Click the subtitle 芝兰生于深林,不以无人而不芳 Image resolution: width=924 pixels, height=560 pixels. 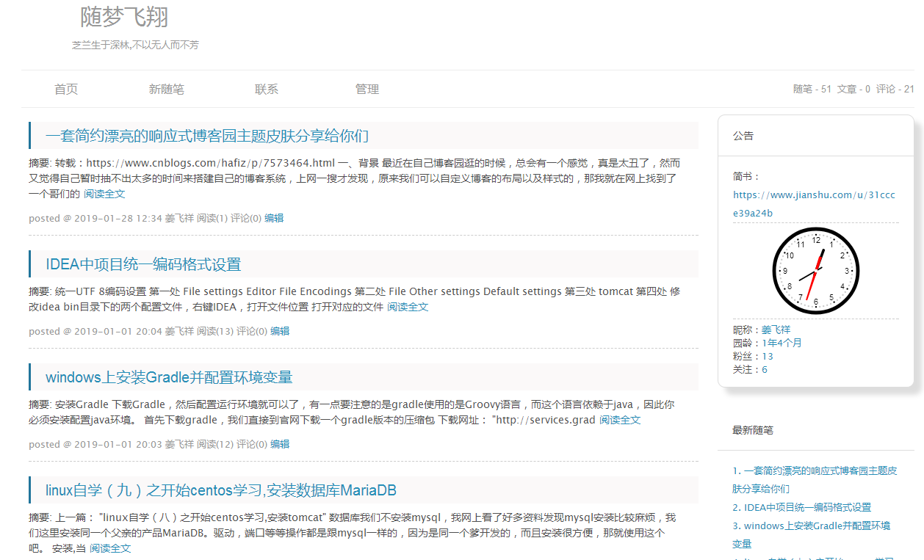coord(135,45)
